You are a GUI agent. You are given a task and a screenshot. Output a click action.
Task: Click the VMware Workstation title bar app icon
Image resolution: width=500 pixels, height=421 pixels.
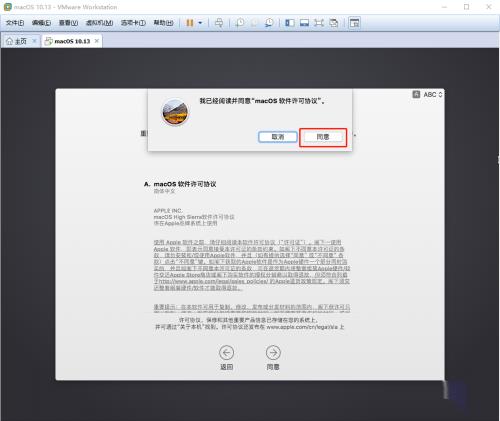coord(7,7)
